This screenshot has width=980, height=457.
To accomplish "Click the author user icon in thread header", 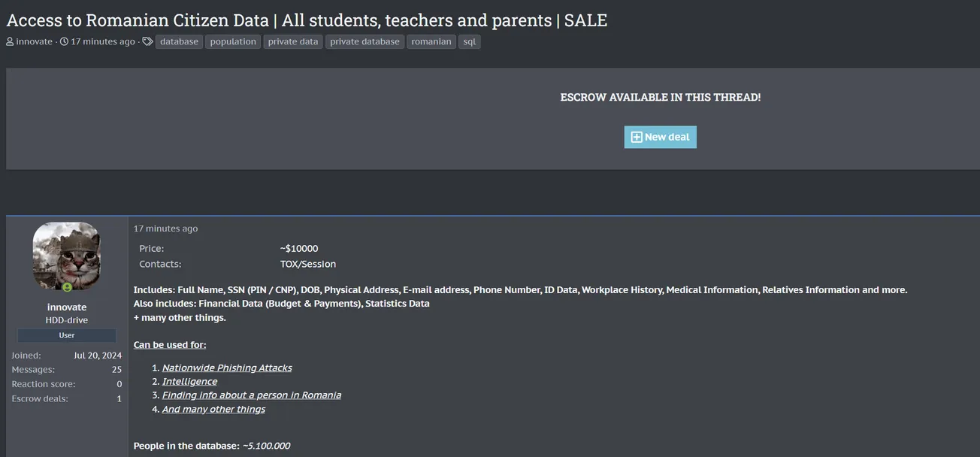I will click(x=10, y=42).
